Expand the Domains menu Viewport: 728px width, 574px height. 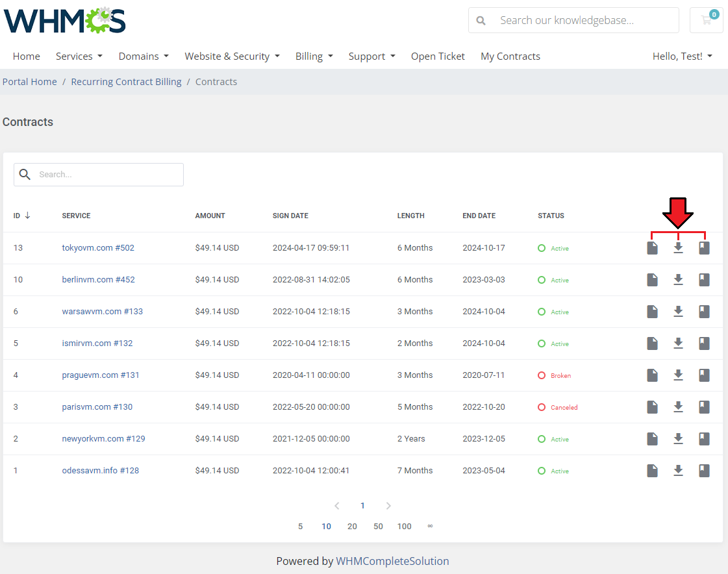[144, 56]
